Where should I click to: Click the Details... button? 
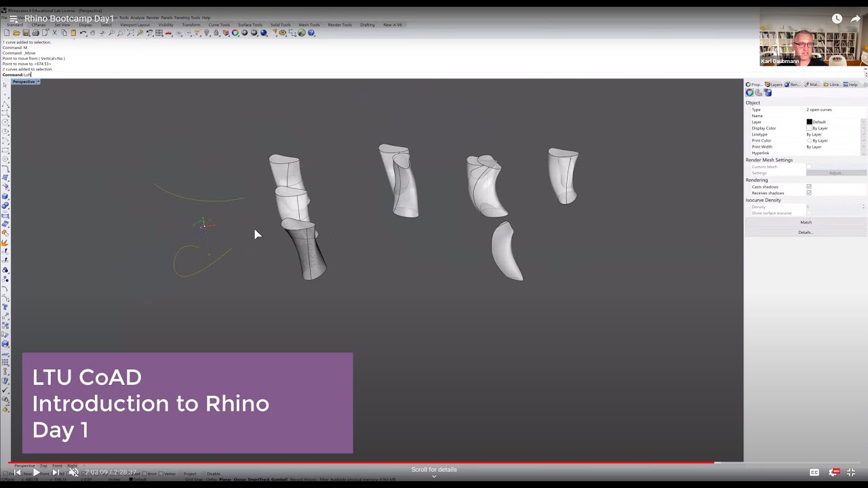pos(806,232)
